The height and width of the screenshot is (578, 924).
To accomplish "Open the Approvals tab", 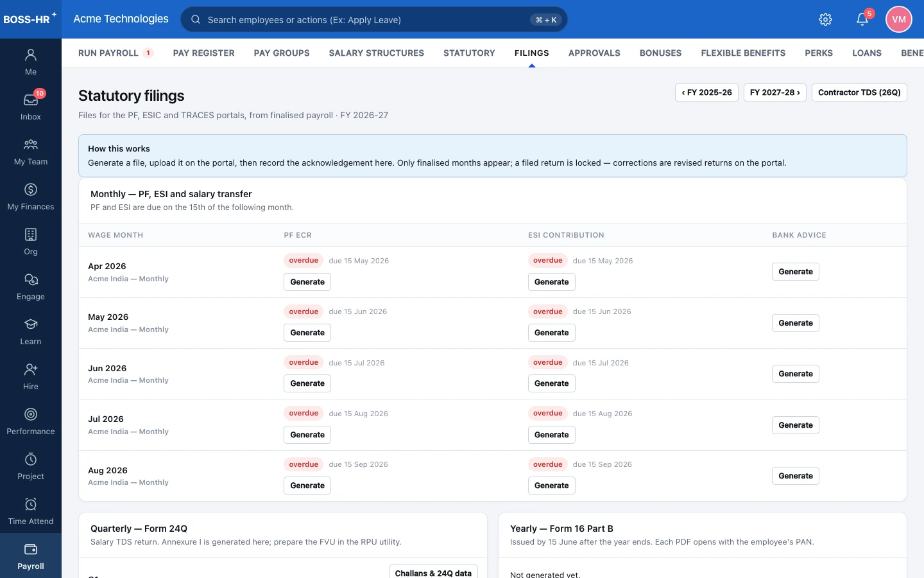I will [x=594, y=53].
